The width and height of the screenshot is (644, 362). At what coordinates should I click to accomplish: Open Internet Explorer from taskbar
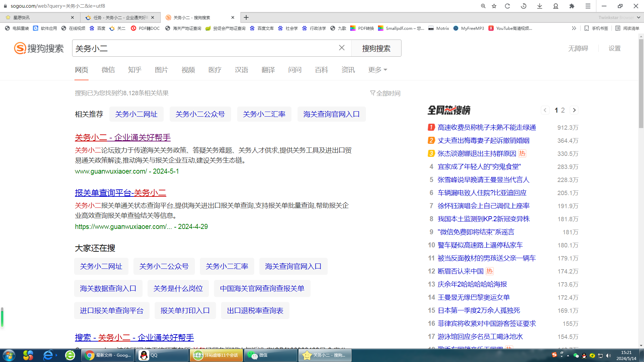(x=48, y=355)
